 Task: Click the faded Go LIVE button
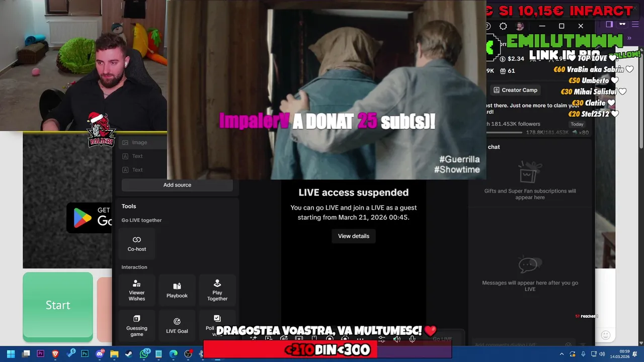coord(442,339)
